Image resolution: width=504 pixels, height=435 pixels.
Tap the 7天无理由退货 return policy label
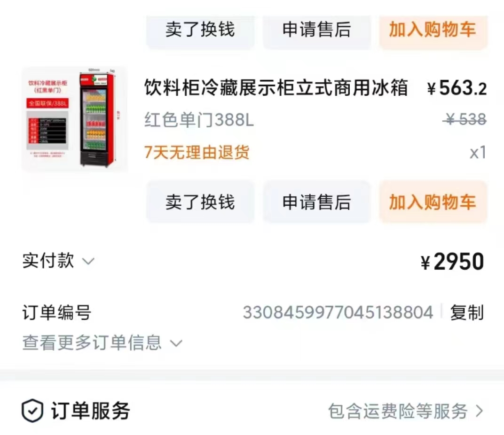click(197, 152)
